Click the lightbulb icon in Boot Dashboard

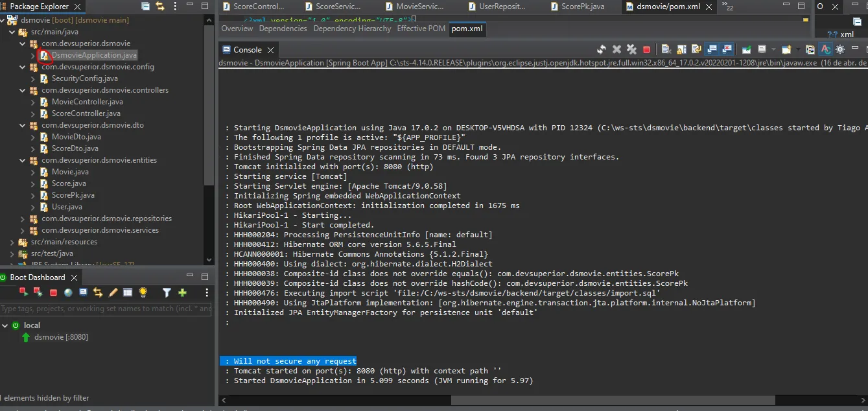(143, 293)
